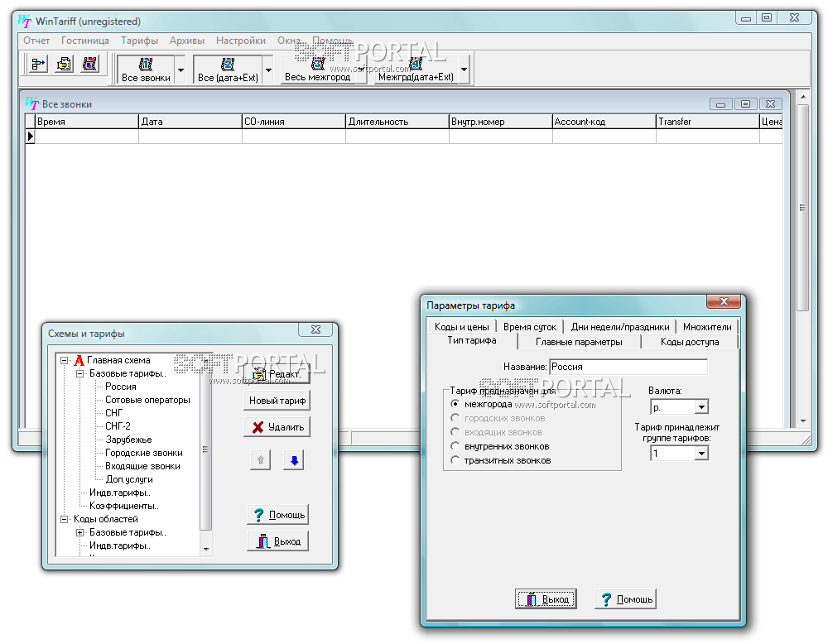Select СНГ-2 in the tariff tree
The image size is (828, 644).
118,426
